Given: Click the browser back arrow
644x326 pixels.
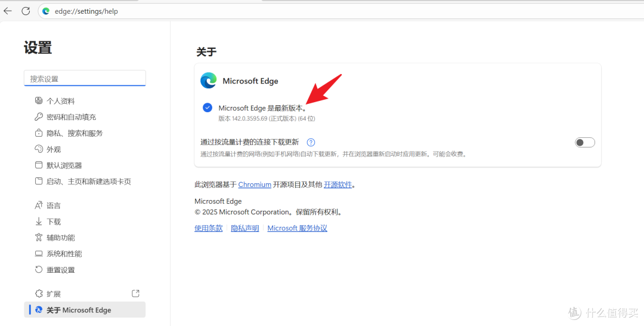Looking at the screenshot, I should click(x=8, y=11).
